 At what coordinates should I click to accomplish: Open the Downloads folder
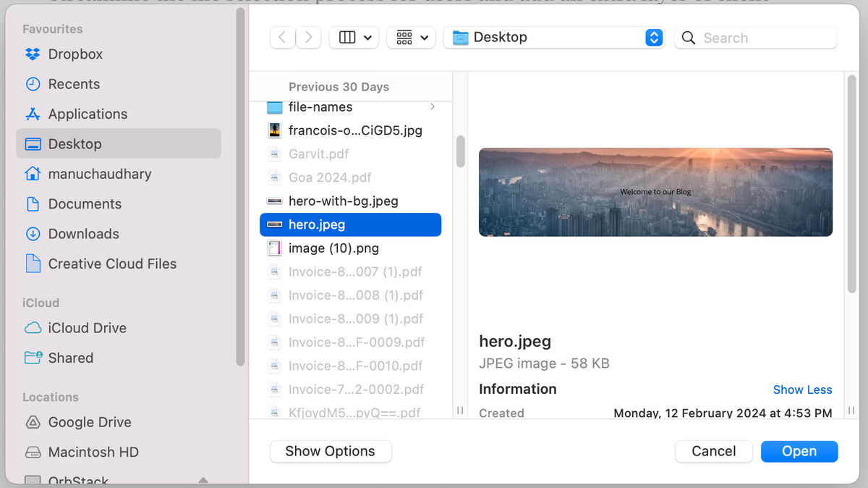83,234
